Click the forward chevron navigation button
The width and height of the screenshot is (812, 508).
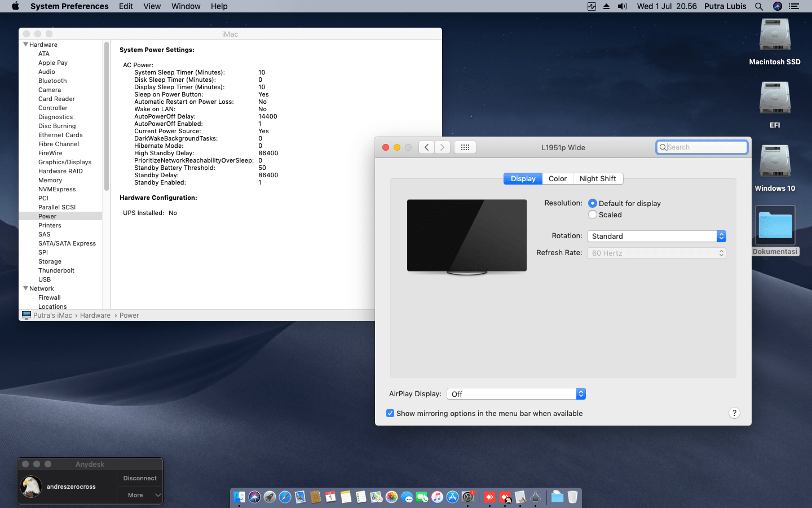[x=443, y=147]
